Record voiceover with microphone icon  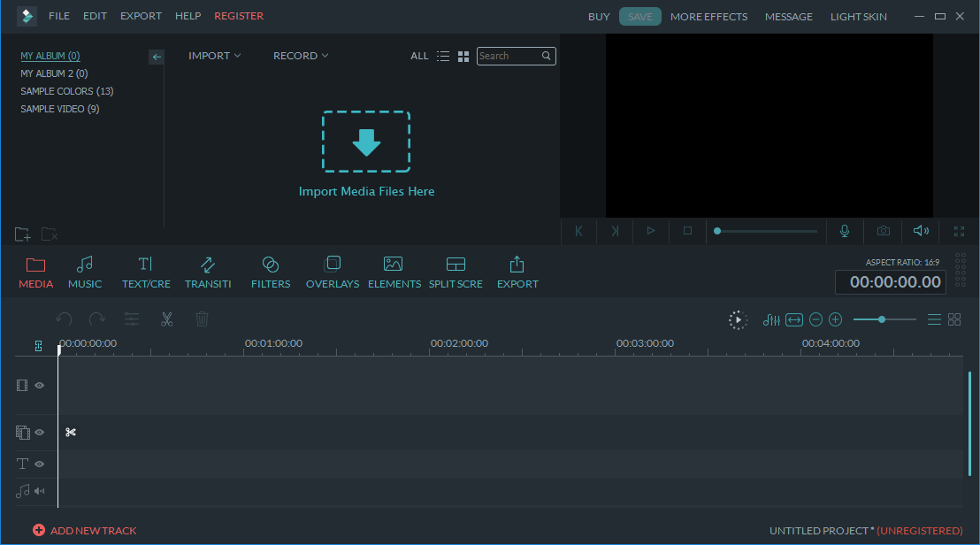pos(845,231)
